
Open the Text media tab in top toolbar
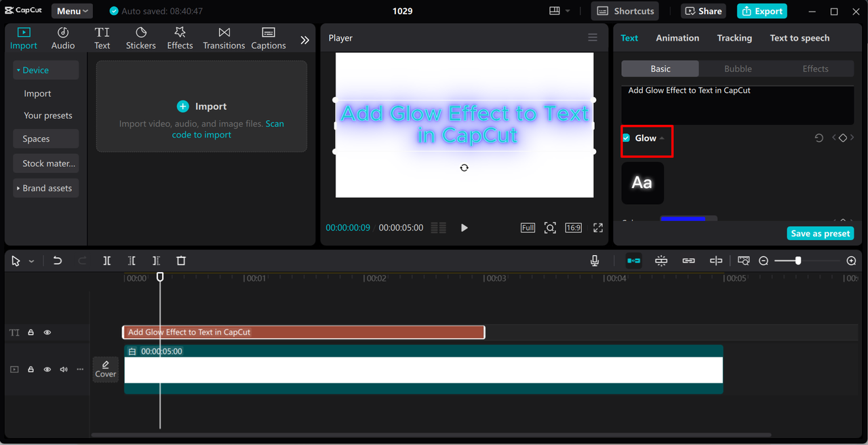pyautogui.click(x=102, y=38)
